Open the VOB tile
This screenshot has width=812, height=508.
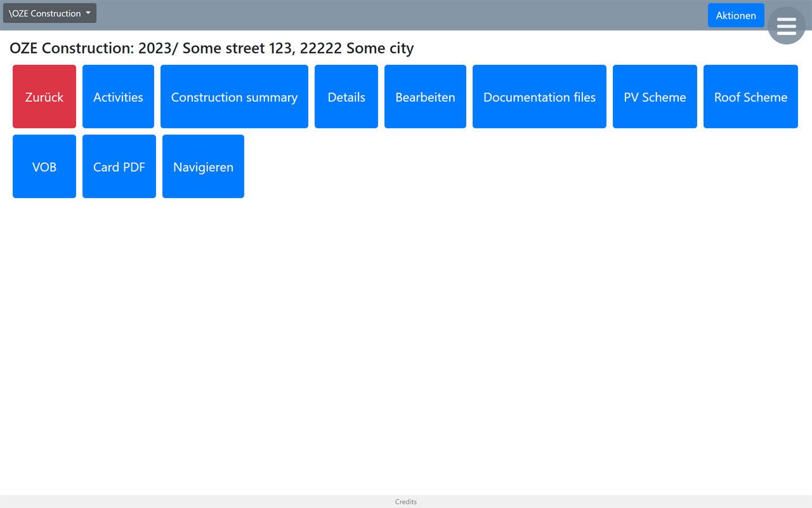(x=44, y=166)
